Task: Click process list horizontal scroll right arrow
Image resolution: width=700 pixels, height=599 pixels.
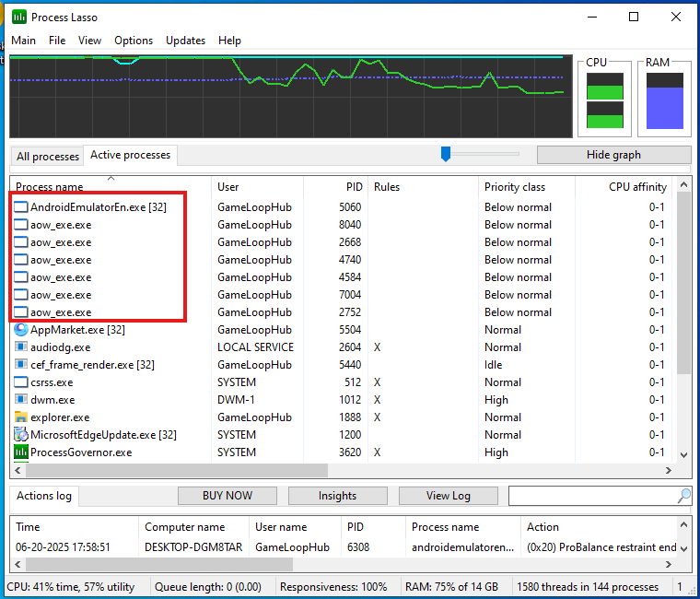Action: point(669,470)
